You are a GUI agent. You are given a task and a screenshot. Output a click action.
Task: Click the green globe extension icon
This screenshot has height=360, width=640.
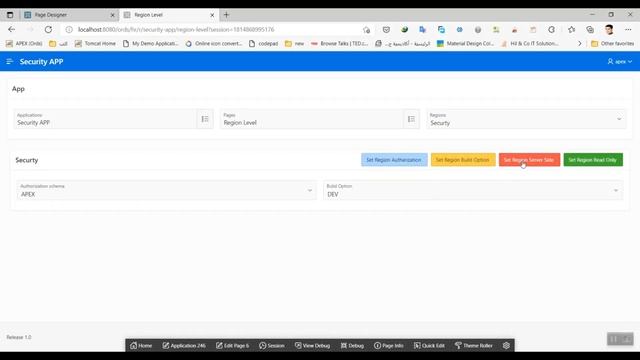(404, 29)
